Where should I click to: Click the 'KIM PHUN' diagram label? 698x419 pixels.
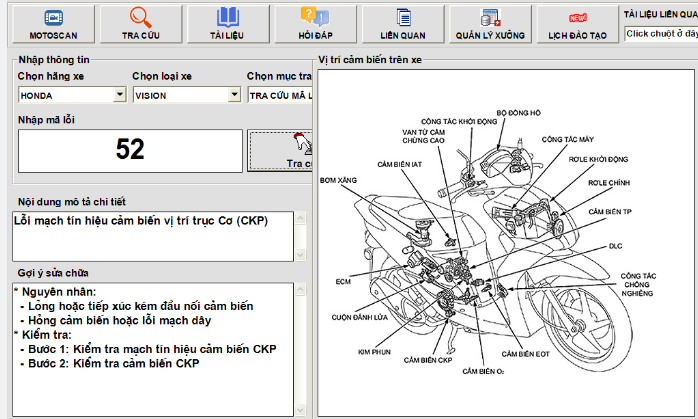(374, 352)
